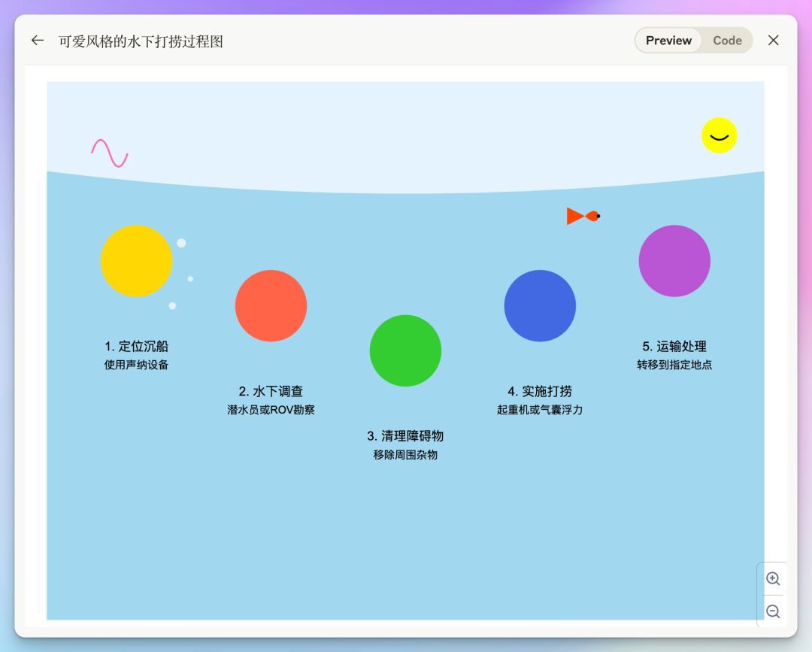812x652 pixels.
Task: Click the '5. 运输处理' label
Action: coord(674,347)
